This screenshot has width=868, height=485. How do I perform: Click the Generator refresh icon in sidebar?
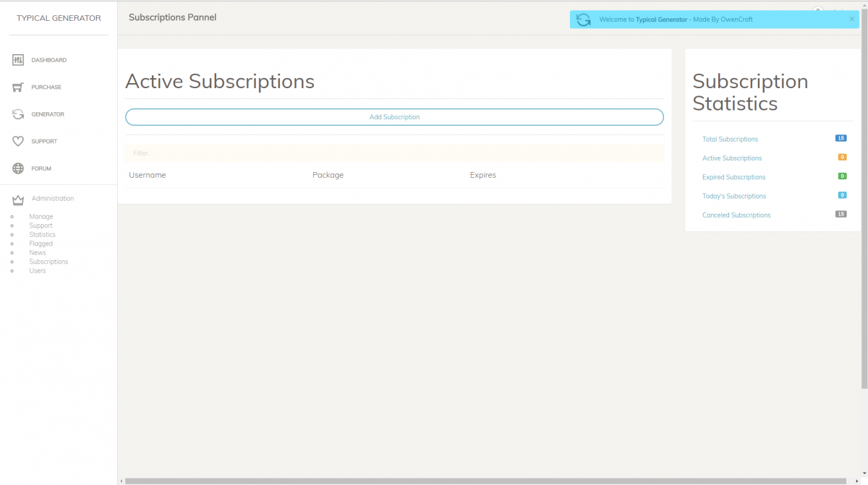click(x=18, y=114)
